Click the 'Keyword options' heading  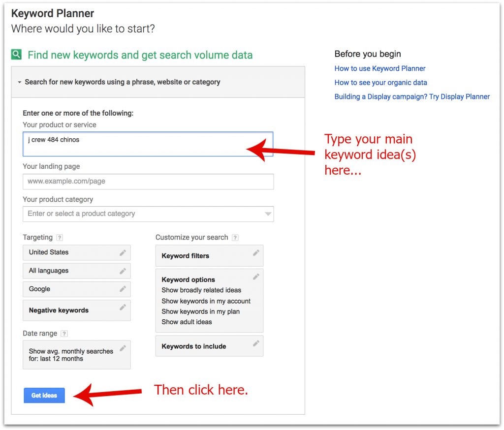189,279
